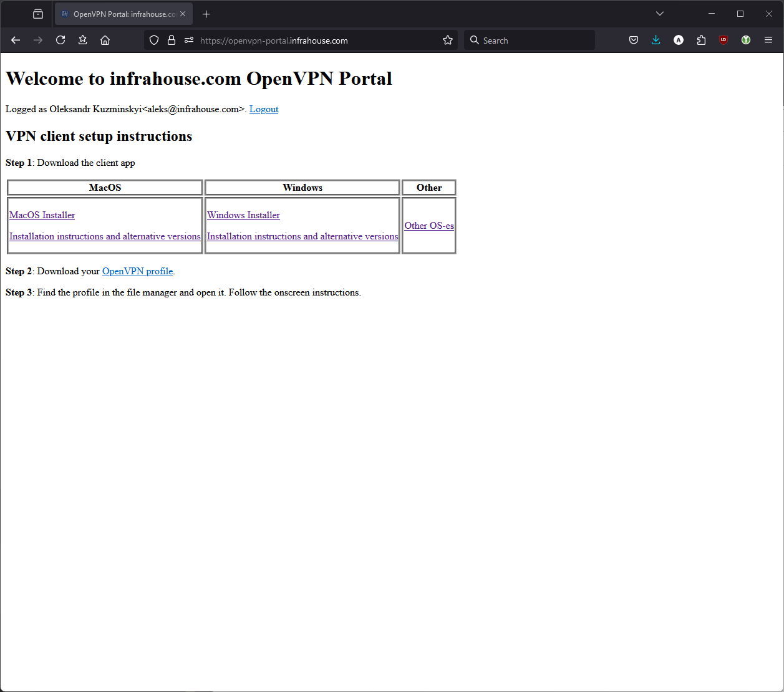Open the Firefox hamburger menu
The image size is (784, 692).
pos(768,40)
